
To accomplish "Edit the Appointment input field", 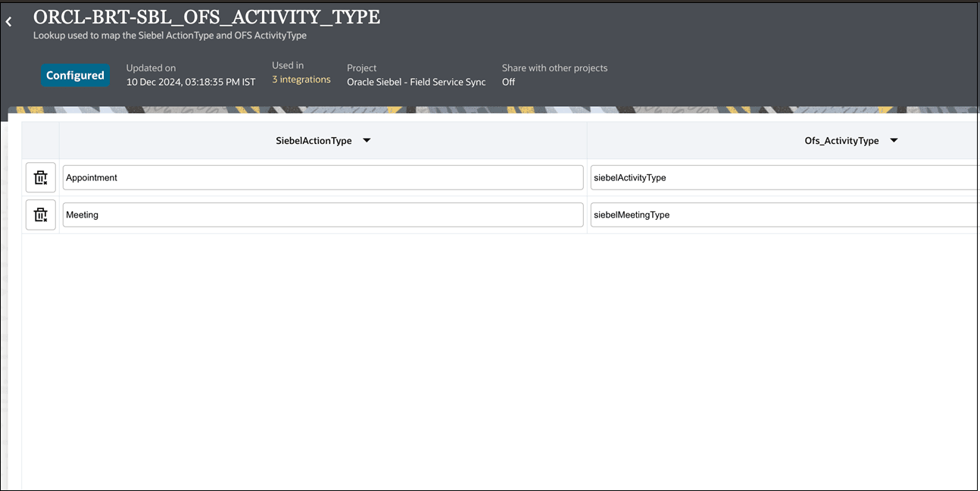I will (323, 178).
